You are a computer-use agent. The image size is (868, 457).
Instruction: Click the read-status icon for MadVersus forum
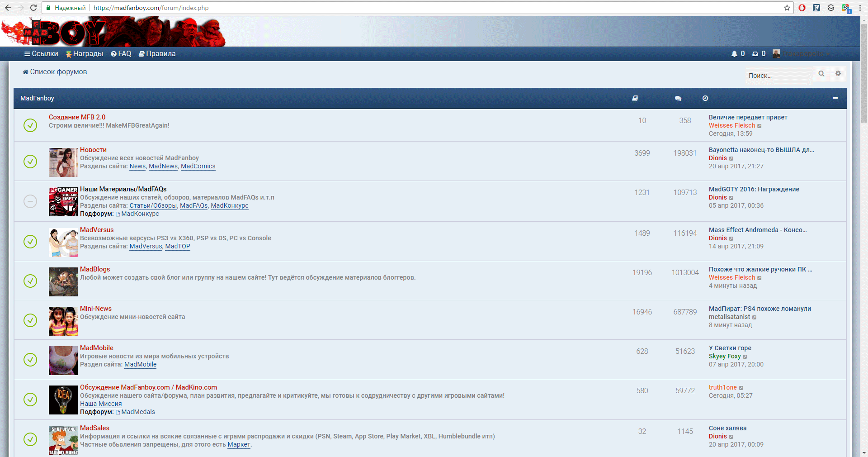(30, 242)
